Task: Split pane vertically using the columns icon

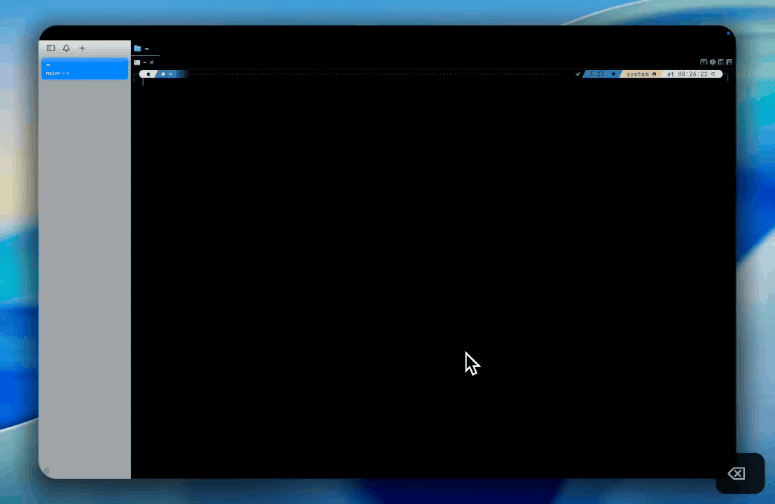Action: click(721, 62)
